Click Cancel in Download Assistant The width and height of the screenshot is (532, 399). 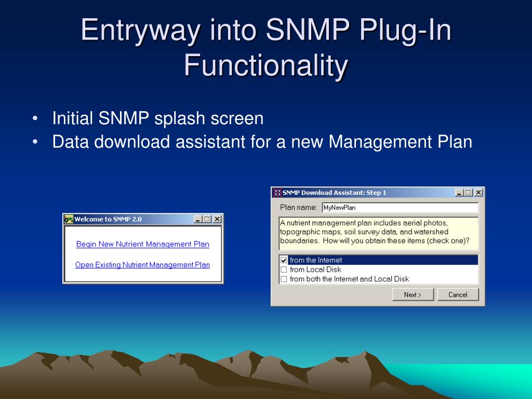(x=458, y=295)
